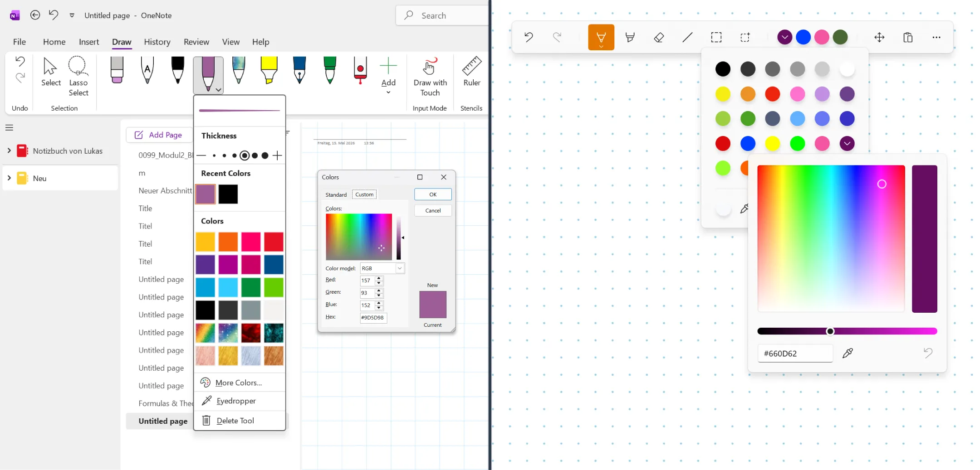
Task: Increment the Red value stepper
Action: tap(379, 278)
